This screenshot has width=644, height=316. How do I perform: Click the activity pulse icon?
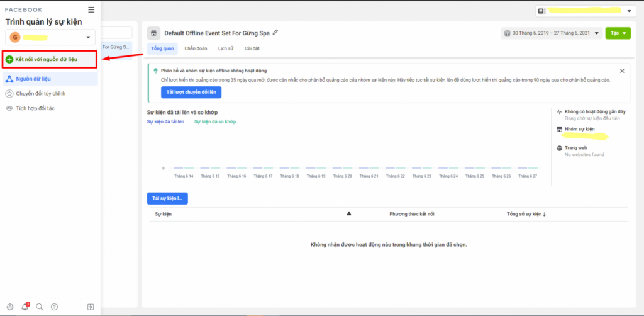[559, 111]
